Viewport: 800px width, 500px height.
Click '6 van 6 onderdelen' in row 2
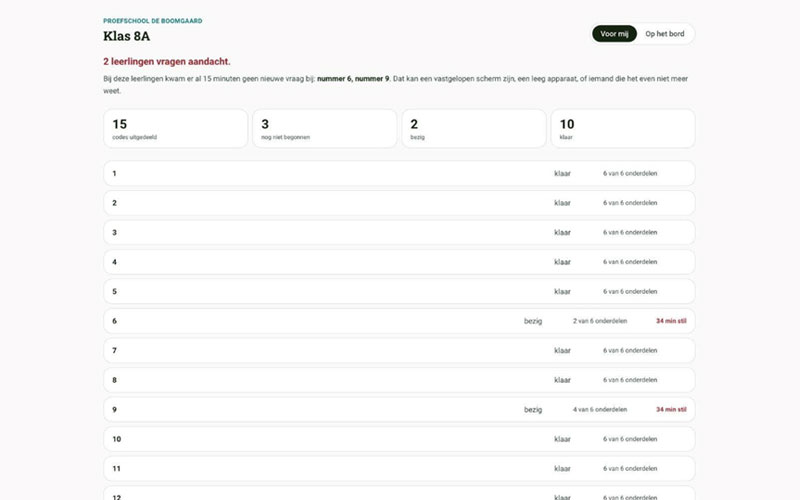(630, 203)
